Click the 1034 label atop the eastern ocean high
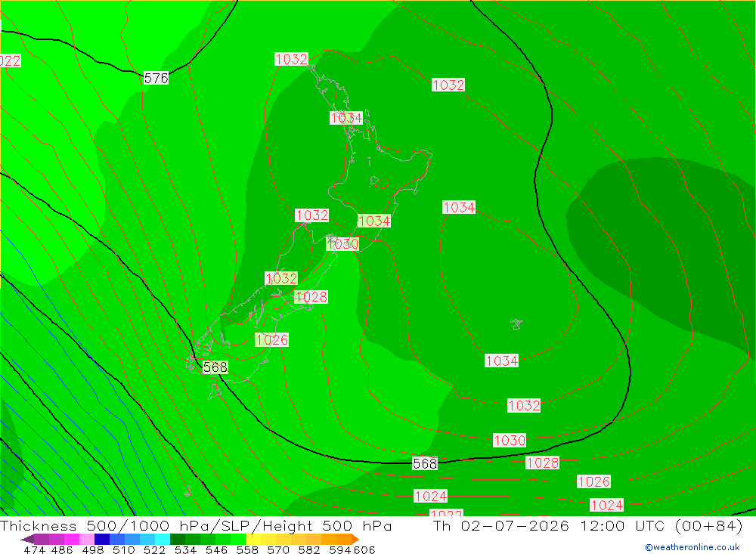This screenshot has height=554, width=756. tap(459, 207)
